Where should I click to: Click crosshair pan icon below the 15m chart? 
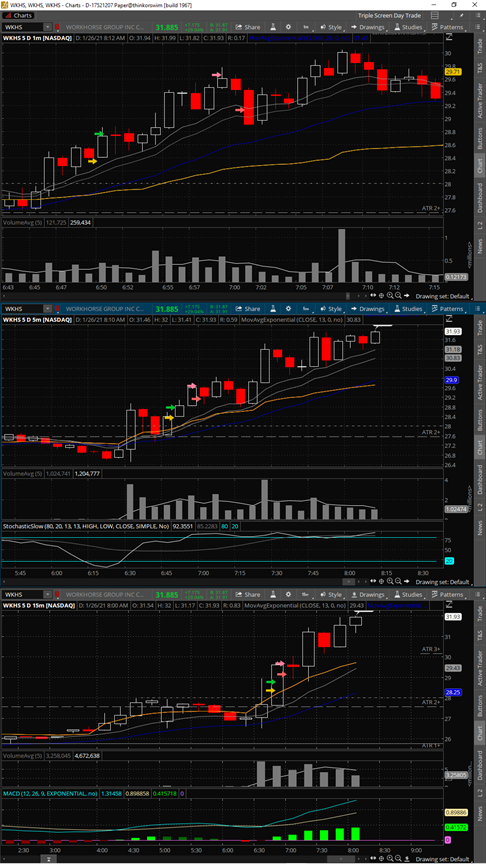click(381, 859)
